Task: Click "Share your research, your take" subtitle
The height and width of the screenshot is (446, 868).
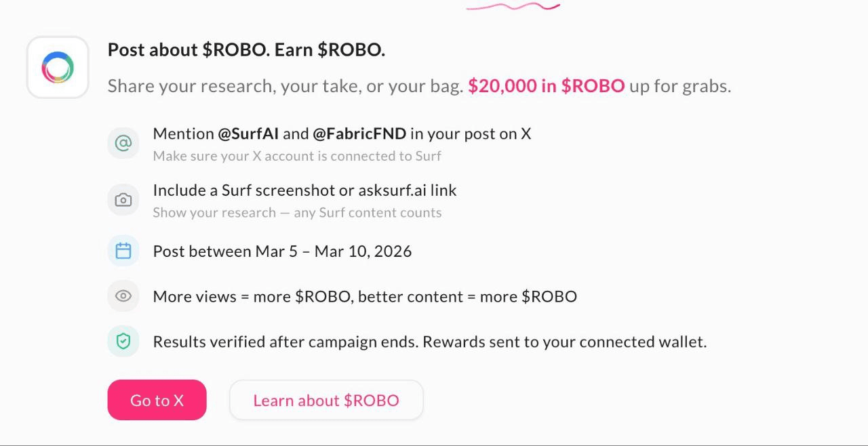Action: tap(285, 86)
